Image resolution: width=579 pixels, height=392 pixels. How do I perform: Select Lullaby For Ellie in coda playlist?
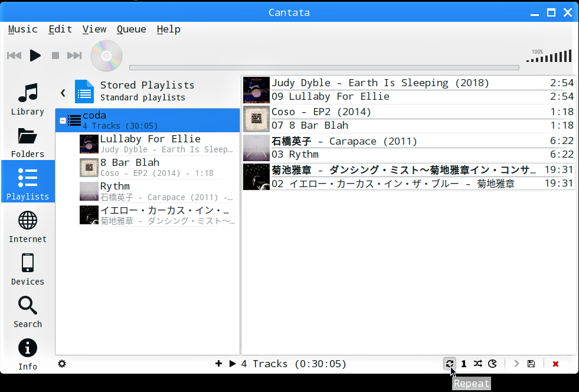159,143
